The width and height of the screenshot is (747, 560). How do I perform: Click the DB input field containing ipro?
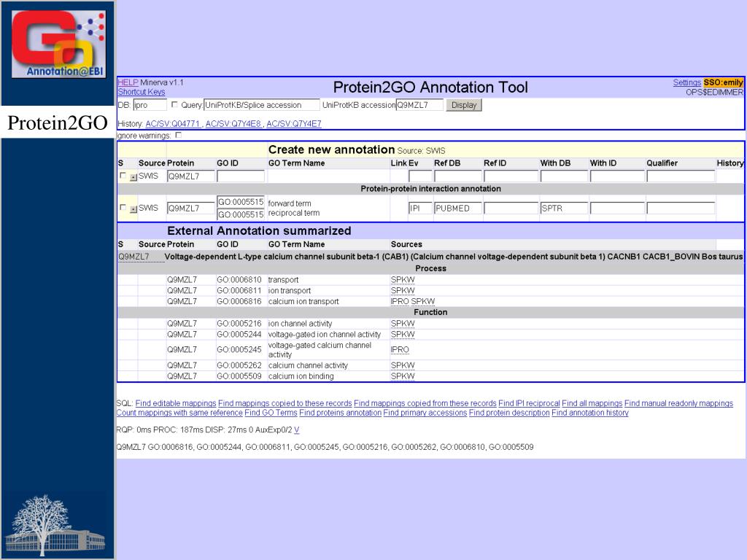150,105
